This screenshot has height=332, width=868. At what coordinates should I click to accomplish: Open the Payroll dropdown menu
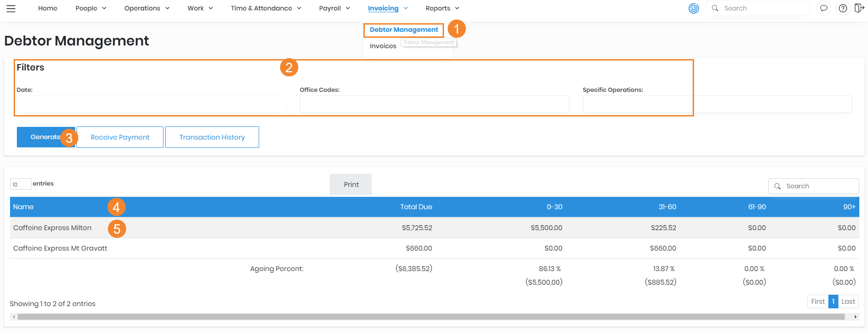[x=334, y=8]
